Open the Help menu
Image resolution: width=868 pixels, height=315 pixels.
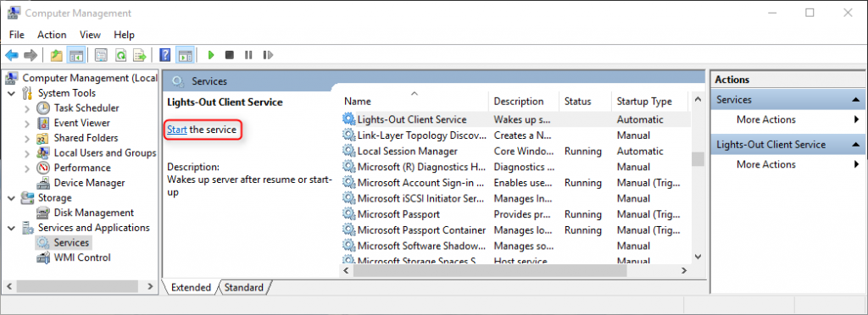[x=124, y=34]
